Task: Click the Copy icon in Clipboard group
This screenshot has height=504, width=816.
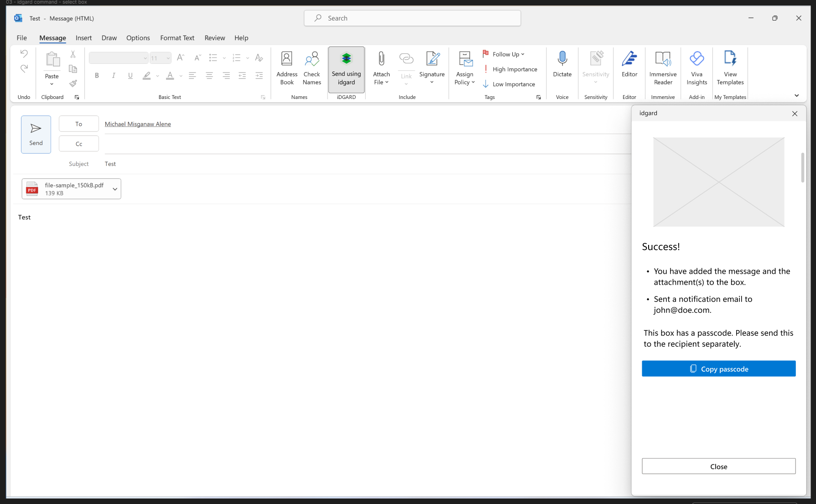Action: 73,69
